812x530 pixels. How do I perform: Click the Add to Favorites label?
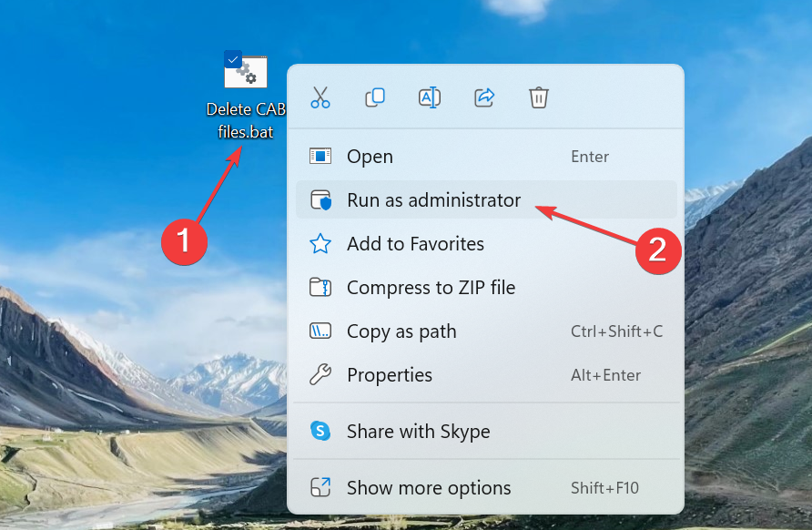coord(415,244)
